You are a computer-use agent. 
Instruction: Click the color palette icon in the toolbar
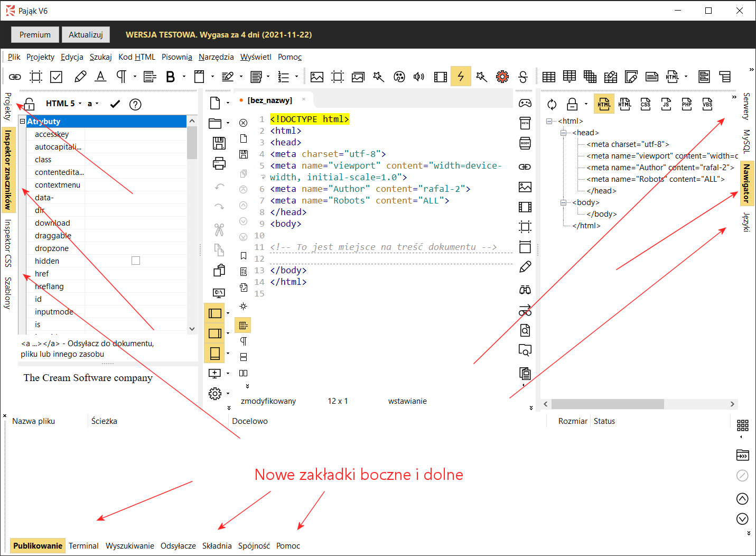[x=399, y=77]
